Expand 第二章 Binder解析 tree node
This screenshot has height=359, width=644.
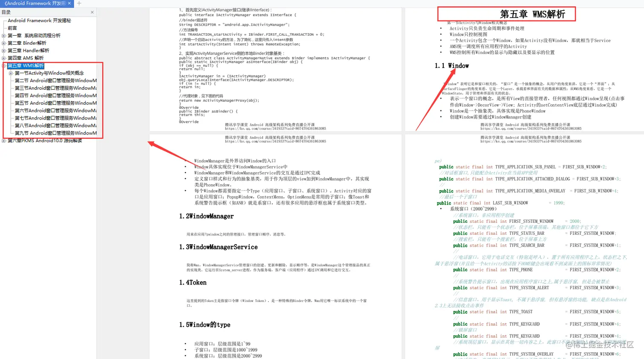(4, 43)
